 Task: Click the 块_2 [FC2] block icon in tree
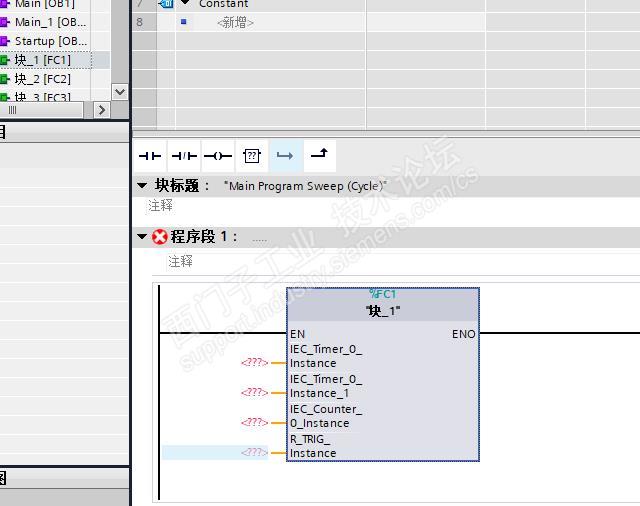[x=4, y=79]
